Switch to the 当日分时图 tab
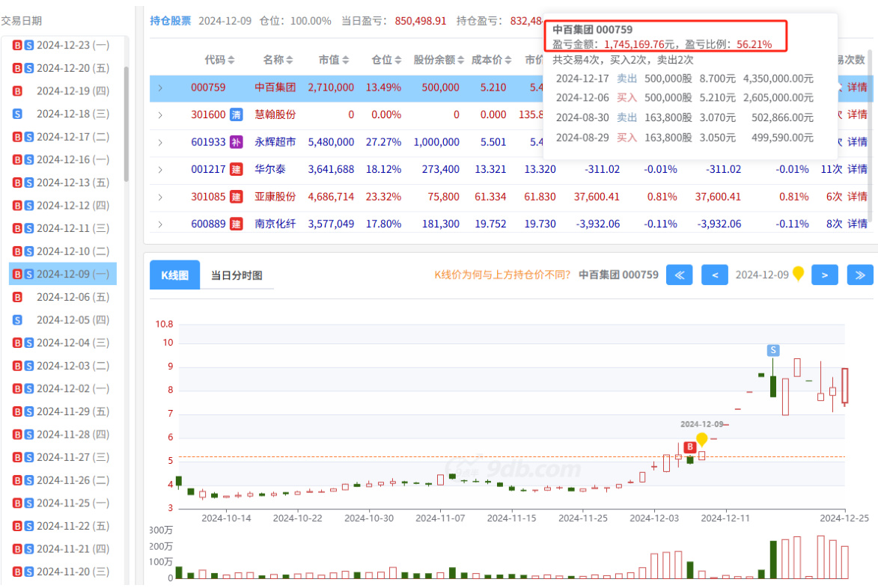 (237, 275)
